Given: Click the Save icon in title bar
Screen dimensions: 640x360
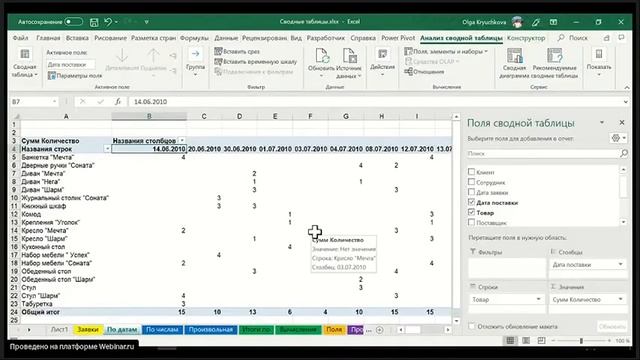Looking at the screenshot, I should (94, 22).
